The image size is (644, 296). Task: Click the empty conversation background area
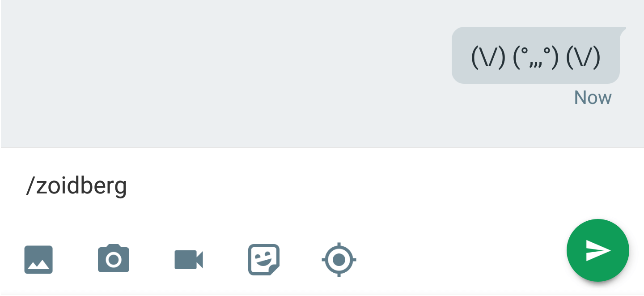pyautogui.click(x=224, y=74)
